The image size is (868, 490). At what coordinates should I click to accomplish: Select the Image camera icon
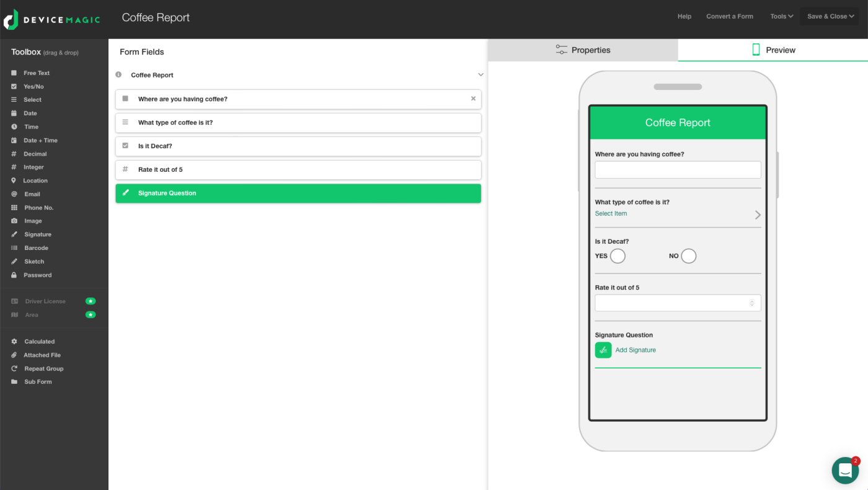14,221
